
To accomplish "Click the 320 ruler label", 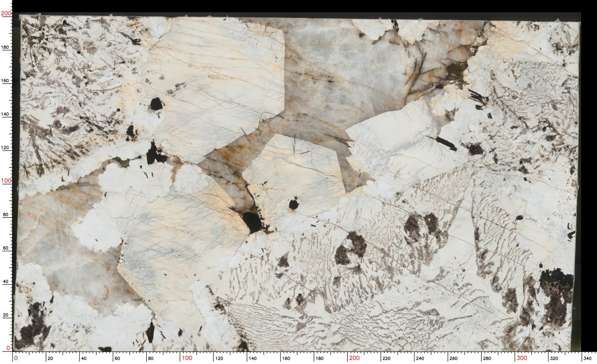I will [x=555, y=358].
